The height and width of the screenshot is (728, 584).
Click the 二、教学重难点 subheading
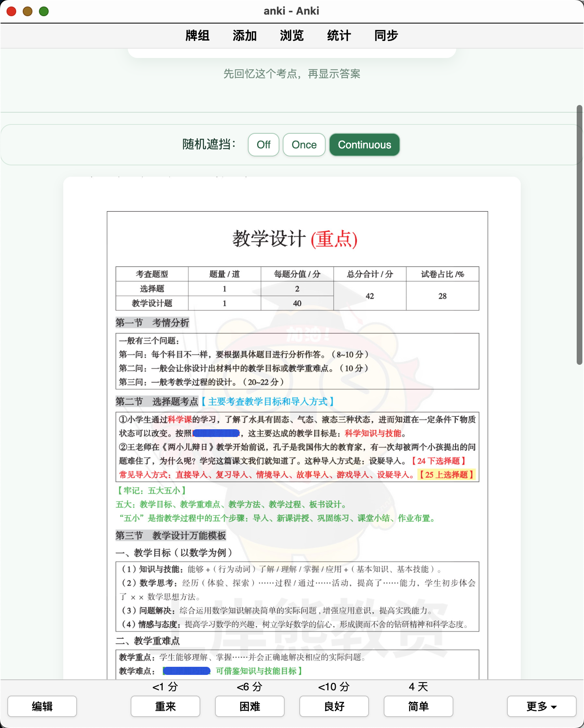[148, 641]
